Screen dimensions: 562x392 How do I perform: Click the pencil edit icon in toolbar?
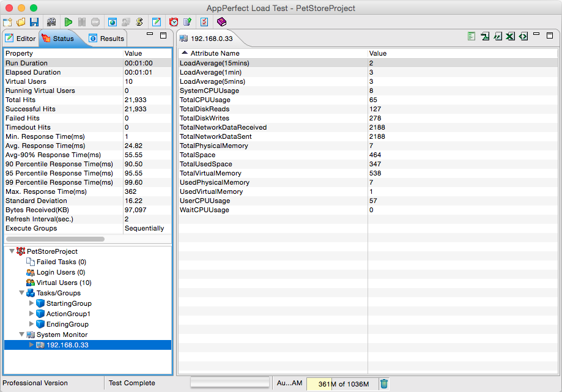pyautogui.click(x=157, y=22)
